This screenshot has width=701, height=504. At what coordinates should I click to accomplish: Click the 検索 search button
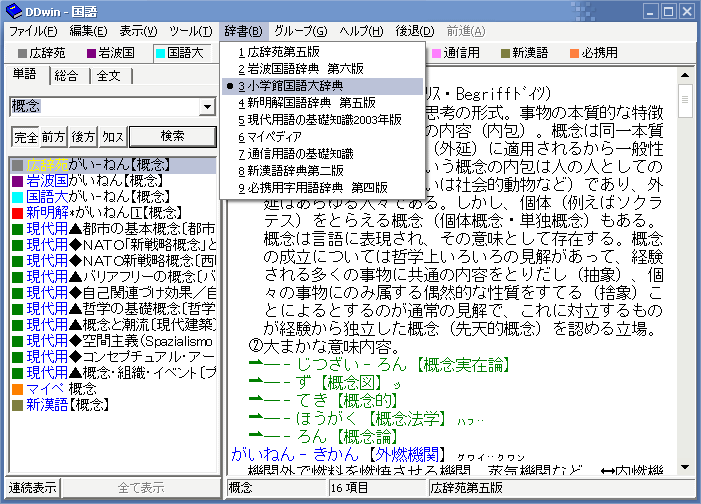(x=173, y=136)
